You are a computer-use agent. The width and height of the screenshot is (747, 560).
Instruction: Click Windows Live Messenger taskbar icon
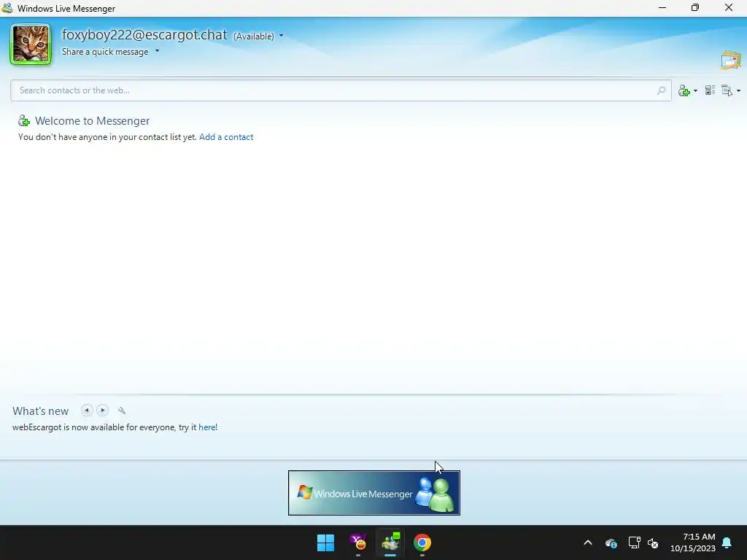tap(390, 542)
